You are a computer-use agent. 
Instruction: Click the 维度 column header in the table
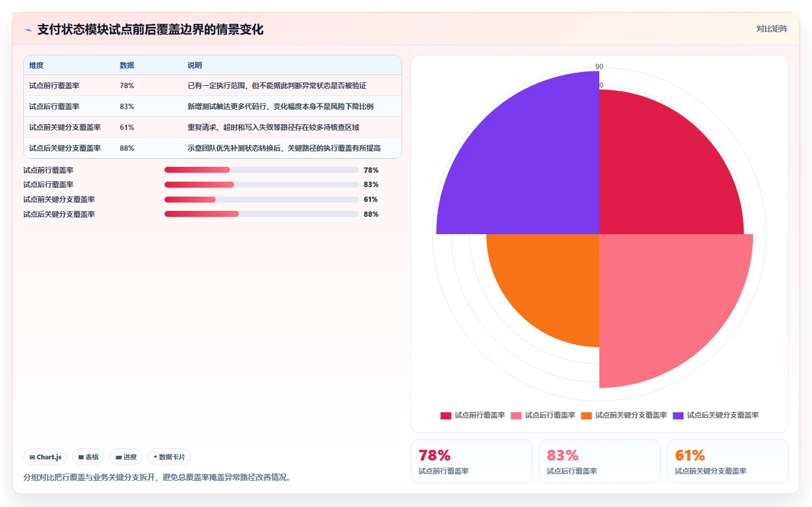tap(36, 66)
